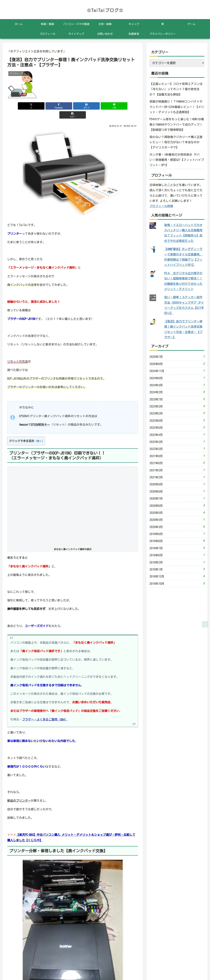Open the サイトマップ page
This screenshot has height=980, width=210.
(x=76, y=34)
